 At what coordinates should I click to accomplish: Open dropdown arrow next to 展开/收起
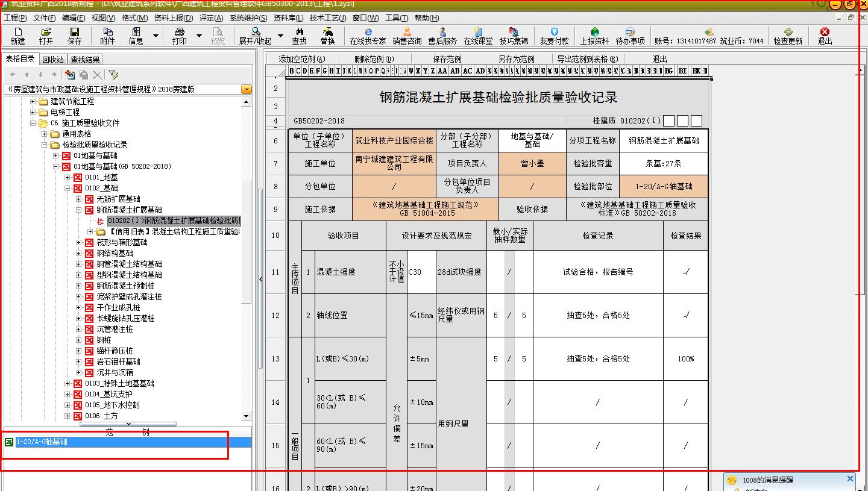(280, 36)
